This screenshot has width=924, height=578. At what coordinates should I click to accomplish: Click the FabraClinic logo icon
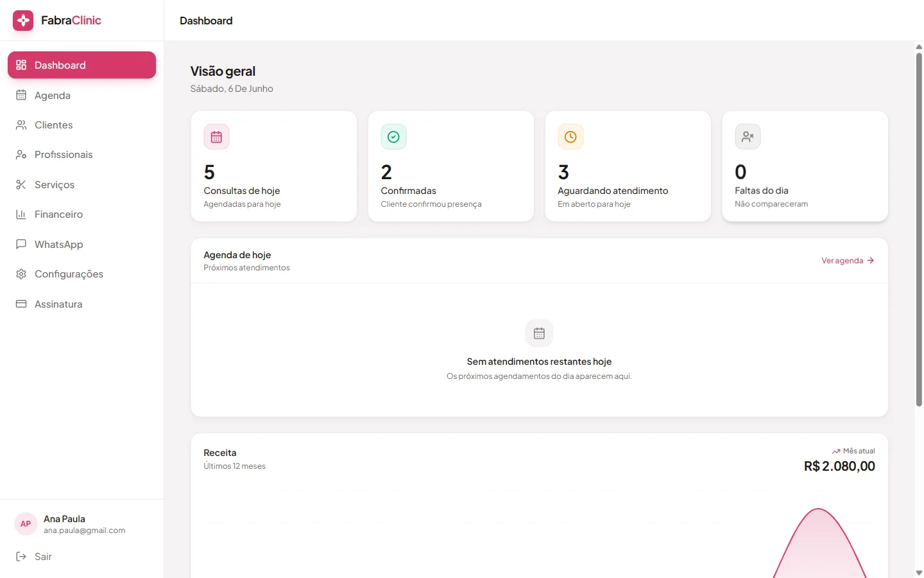click(x=23, y=21)
